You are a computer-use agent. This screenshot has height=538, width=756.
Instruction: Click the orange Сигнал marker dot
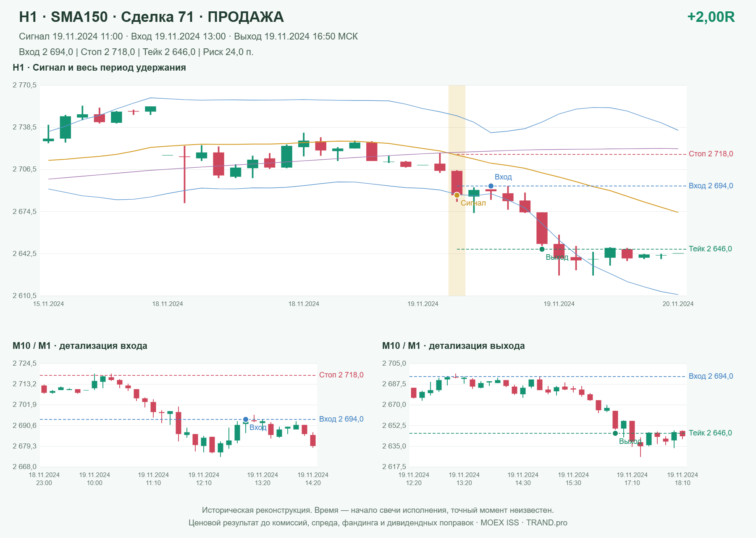point(457,195)
